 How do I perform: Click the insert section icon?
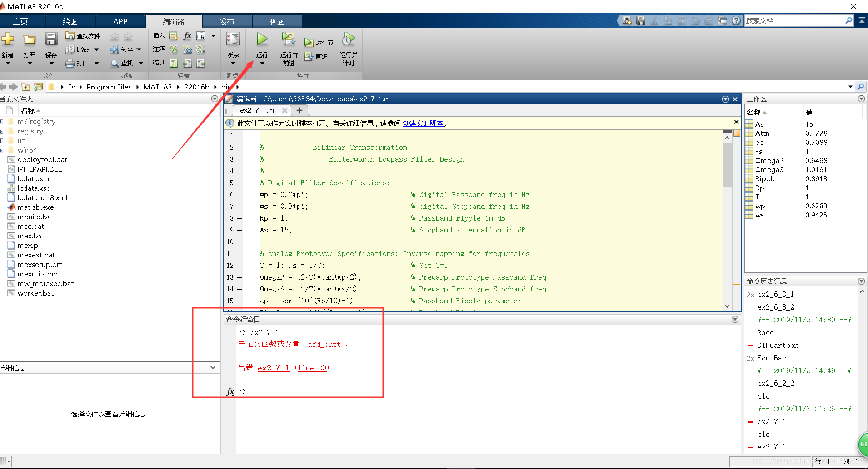[174, 36]
